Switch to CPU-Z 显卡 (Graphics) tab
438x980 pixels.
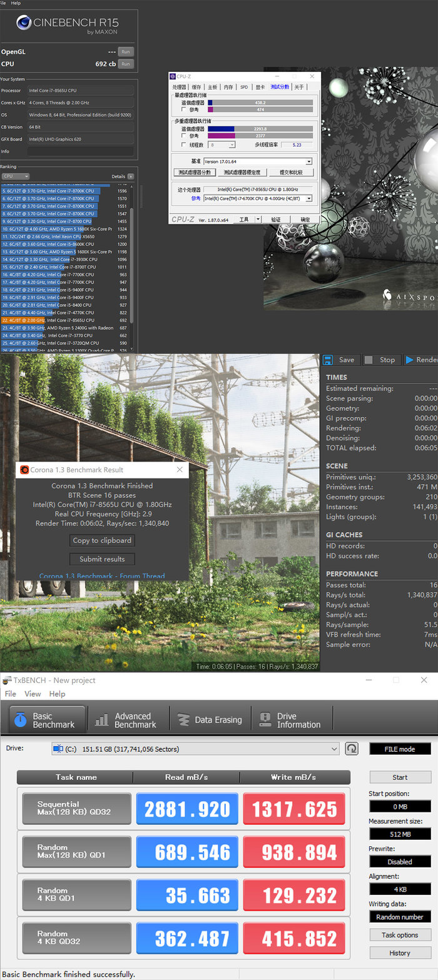coord(260,87)
